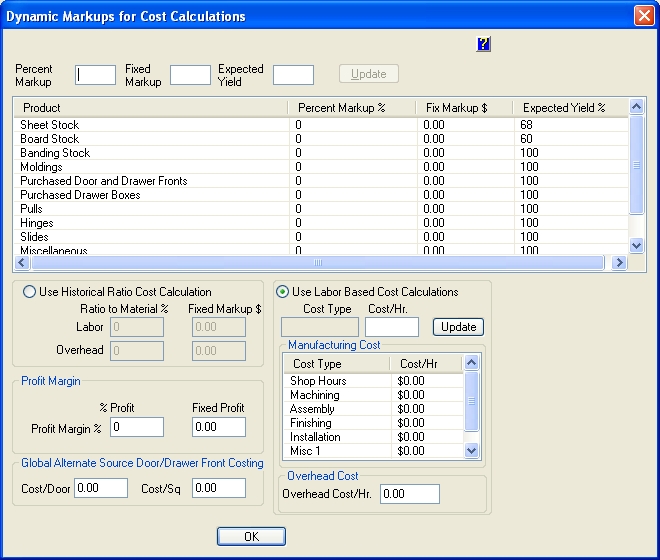Click the Profit Margin % Profit field
This screenshot has height=560, width=660.
point(136,427)
